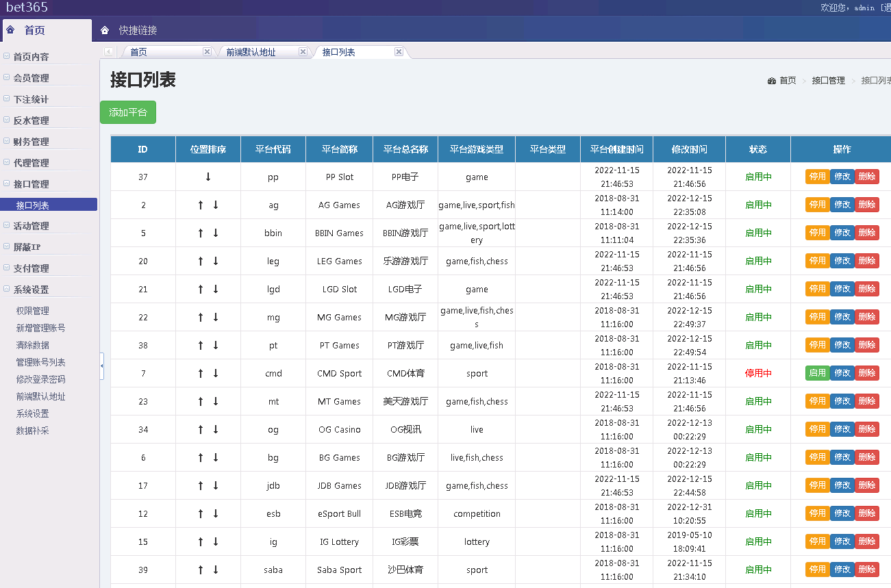The image size is (891, 588).
Task: Move the og platform down
Action: tap(216, 429)
